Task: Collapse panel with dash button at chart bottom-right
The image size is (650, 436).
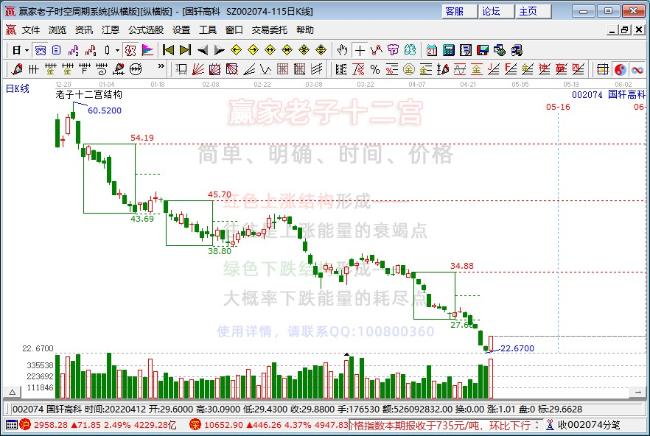Action: tap(638, 392)
